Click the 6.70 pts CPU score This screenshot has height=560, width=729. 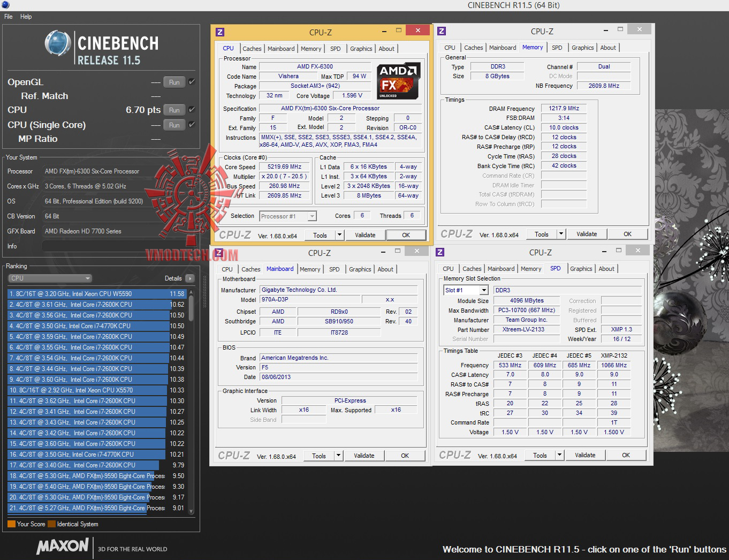pyautogui.click(x=143, y=110)
